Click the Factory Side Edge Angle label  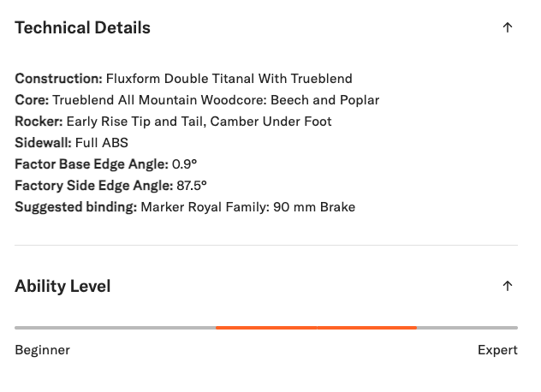(87, 185)
